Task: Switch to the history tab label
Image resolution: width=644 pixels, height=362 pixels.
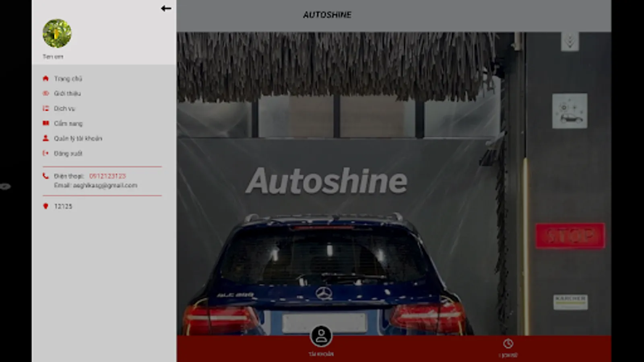Action: [x=508, y=355]
